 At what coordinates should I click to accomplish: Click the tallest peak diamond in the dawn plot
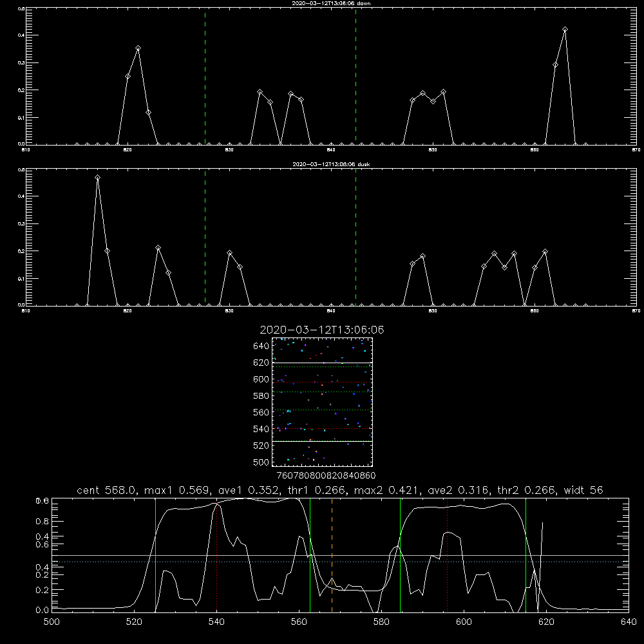pyautogui.click(x=565, y=30)
